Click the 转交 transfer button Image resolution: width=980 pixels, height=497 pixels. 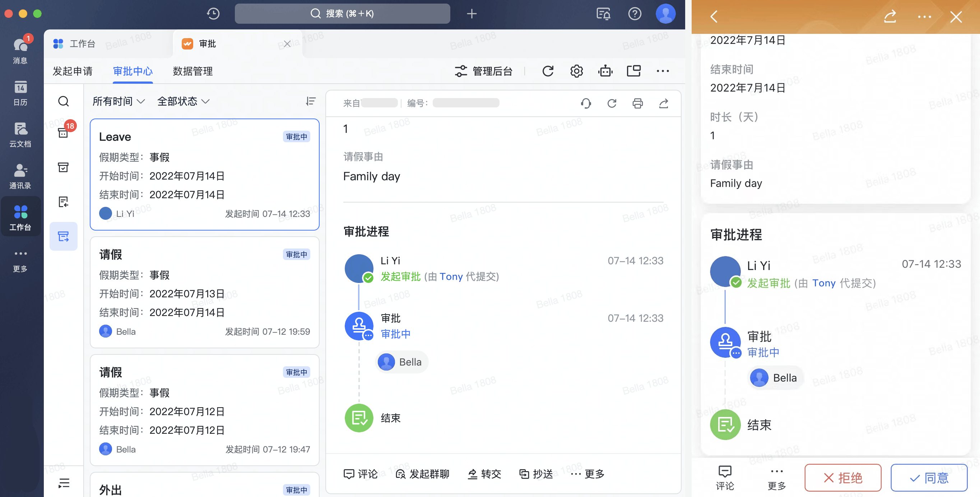pyautogui.click(x=484, y=474)
